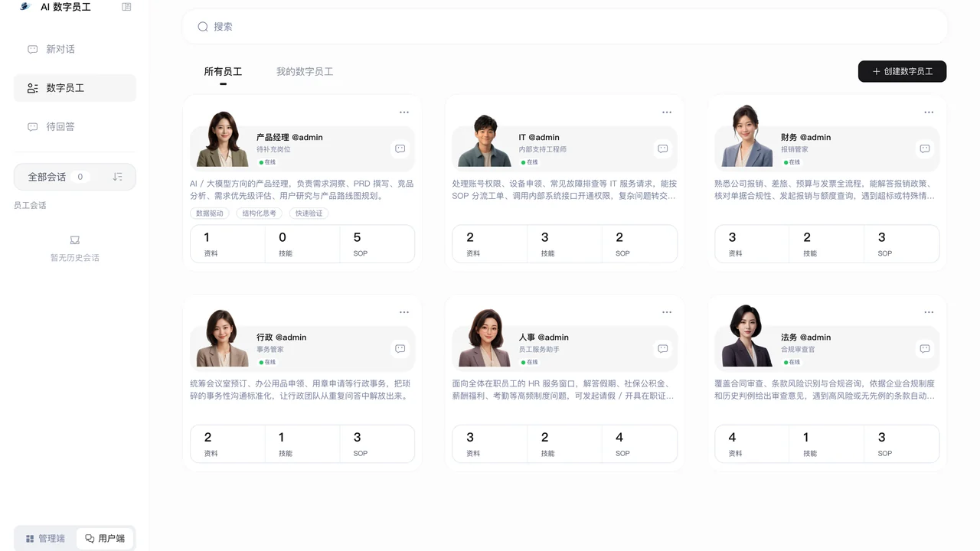This screenshot has width=980, height=551.
Task: Click the IT employee avatar photo
Action: pos(485,140)
